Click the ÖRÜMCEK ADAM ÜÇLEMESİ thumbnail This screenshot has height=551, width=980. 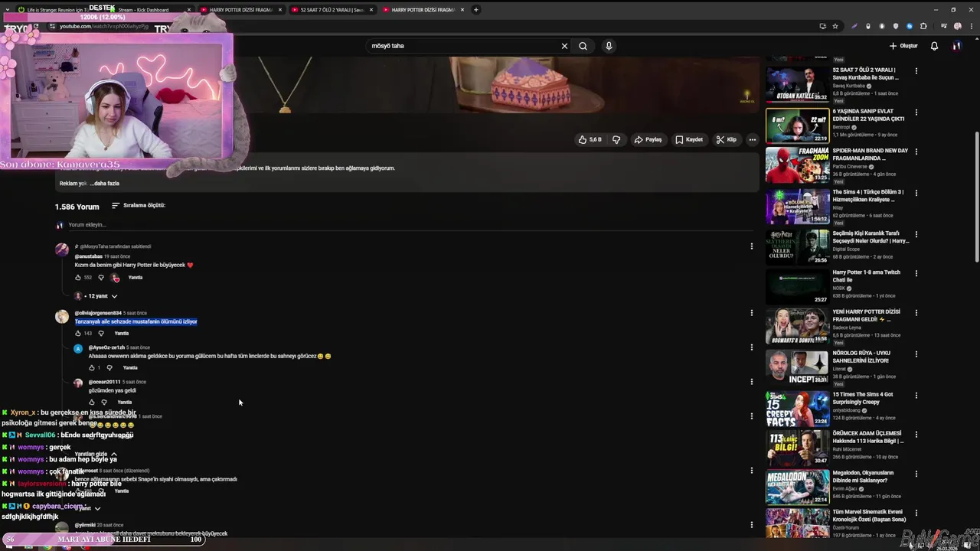[x=797, y=447]
